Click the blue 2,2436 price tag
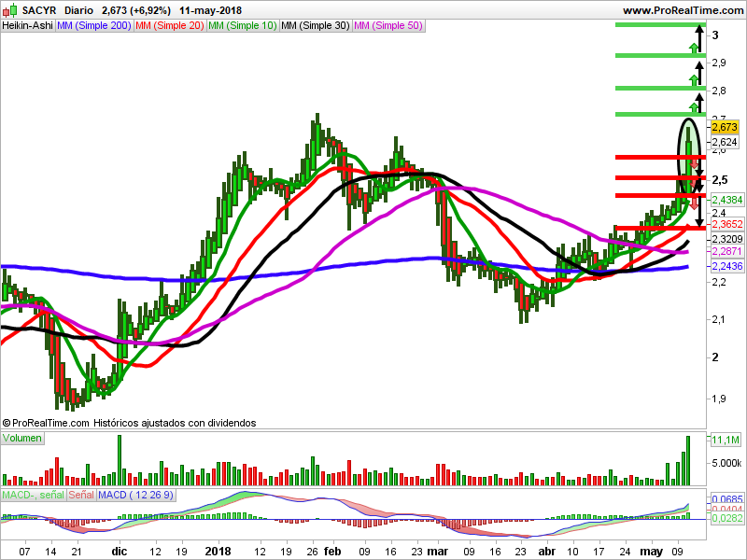 tap(726, 267)
